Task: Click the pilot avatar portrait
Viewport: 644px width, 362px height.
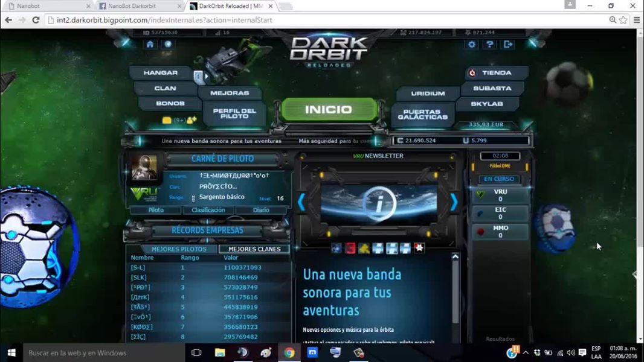Action: (144, 167)
